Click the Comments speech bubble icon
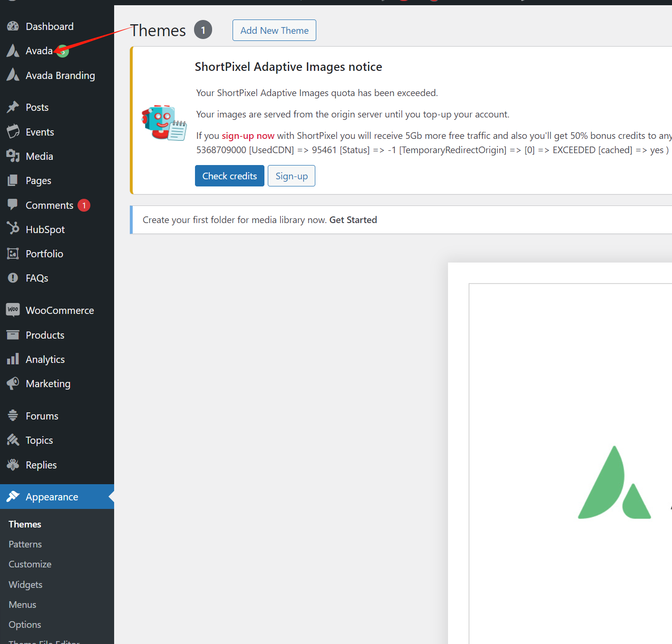Viewport: 672px width, 644px height. click(x=13, y=205)
